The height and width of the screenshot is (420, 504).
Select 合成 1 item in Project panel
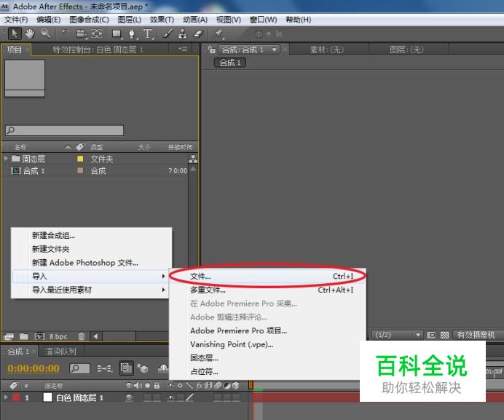coord(95,170)
